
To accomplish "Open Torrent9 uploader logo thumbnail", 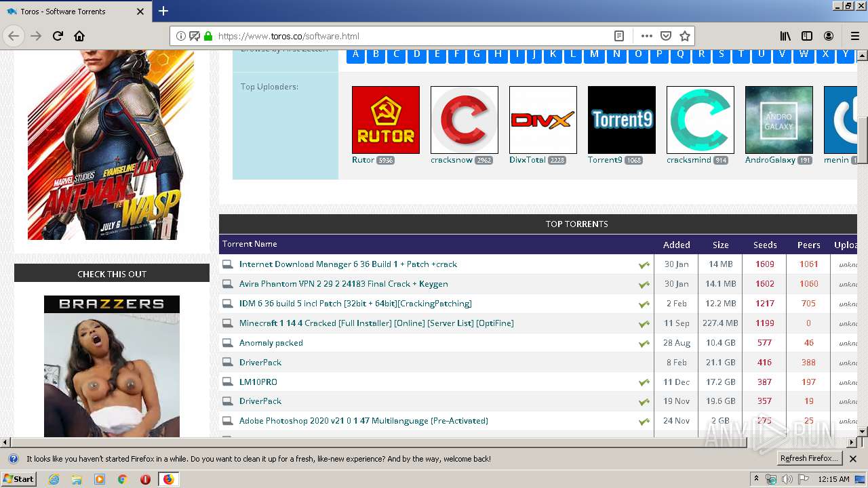I will (x=622, y=120).
